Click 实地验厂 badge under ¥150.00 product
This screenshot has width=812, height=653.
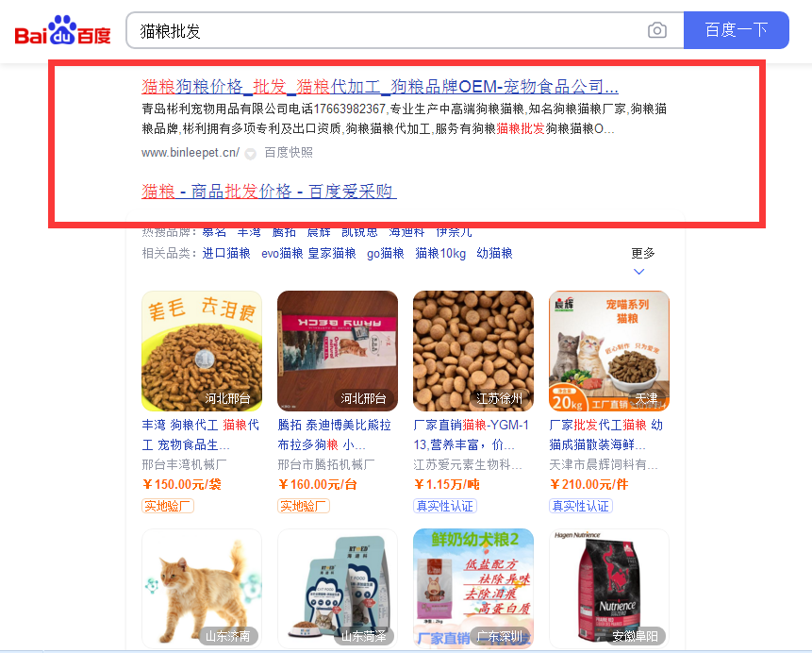coord(168,506)
